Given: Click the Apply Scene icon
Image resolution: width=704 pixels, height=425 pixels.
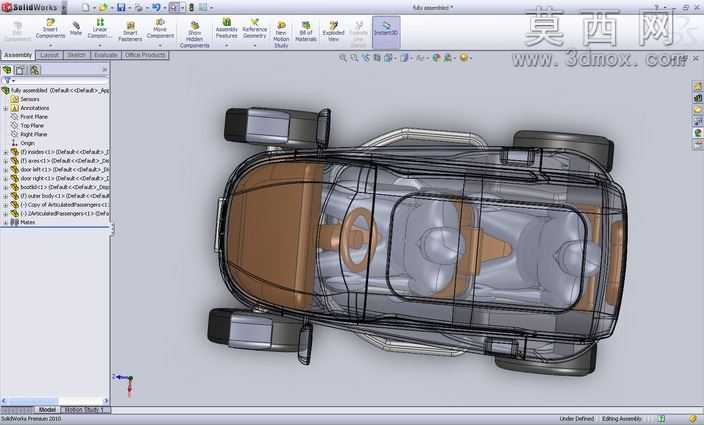Looking at the screenshot, I should 448,57.
